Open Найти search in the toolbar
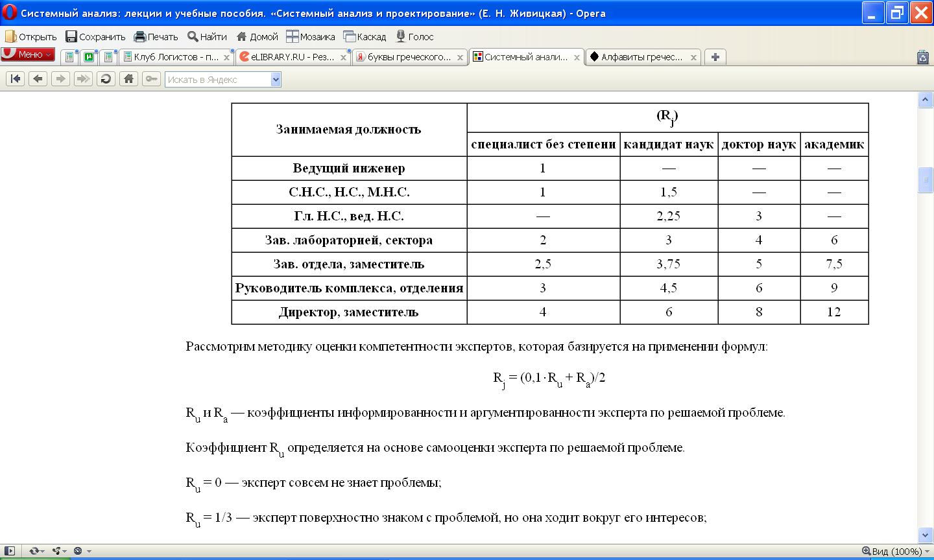Screen dimensions: 934x560 click(x=207, y=37)
